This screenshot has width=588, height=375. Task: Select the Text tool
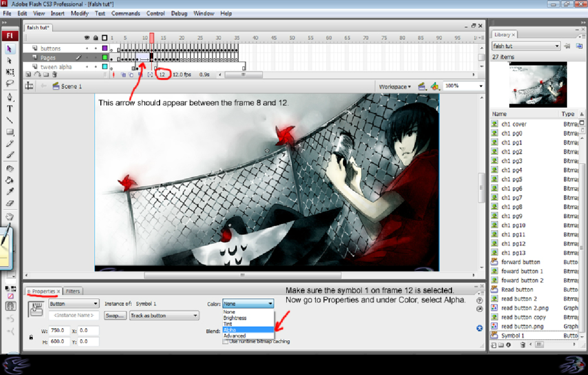point(10,109)
